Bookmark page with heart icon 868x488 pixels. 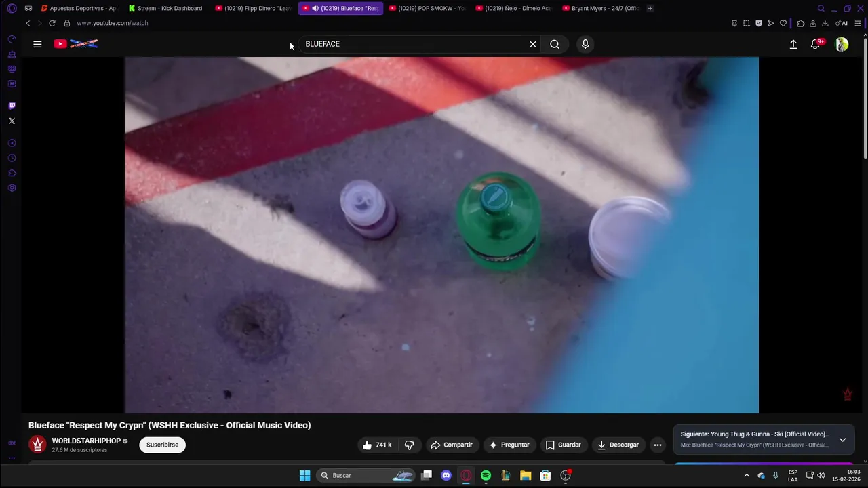point(783,23)
